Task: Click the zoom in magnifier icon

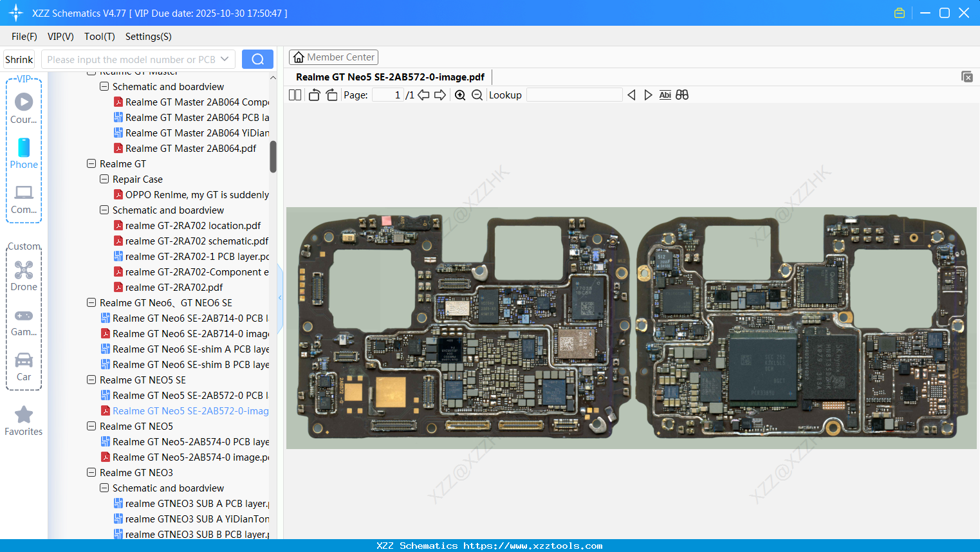Action: click(460, 95)
